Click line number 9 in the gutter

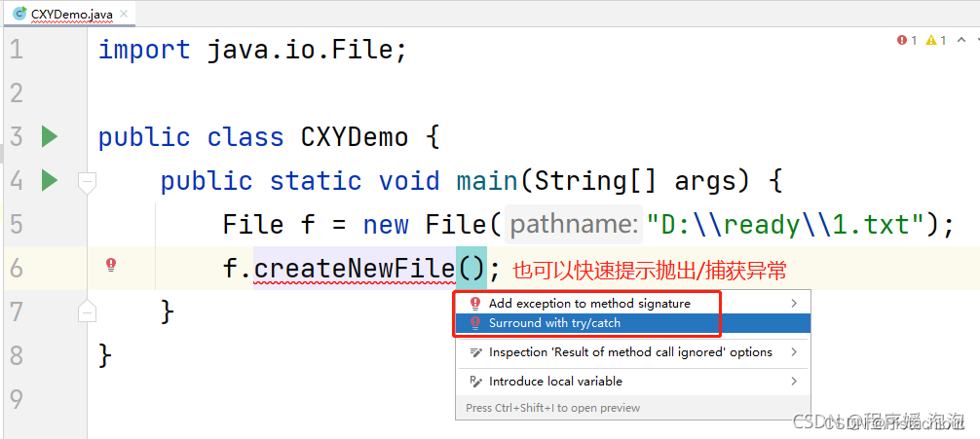pyautogui.click(x=17, y=399)
